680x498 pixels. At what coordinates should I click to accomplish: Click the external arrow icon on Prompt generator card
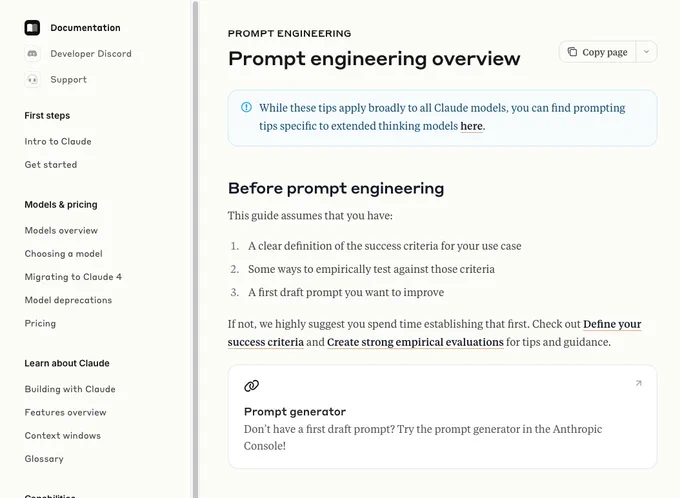coord(638,383)
